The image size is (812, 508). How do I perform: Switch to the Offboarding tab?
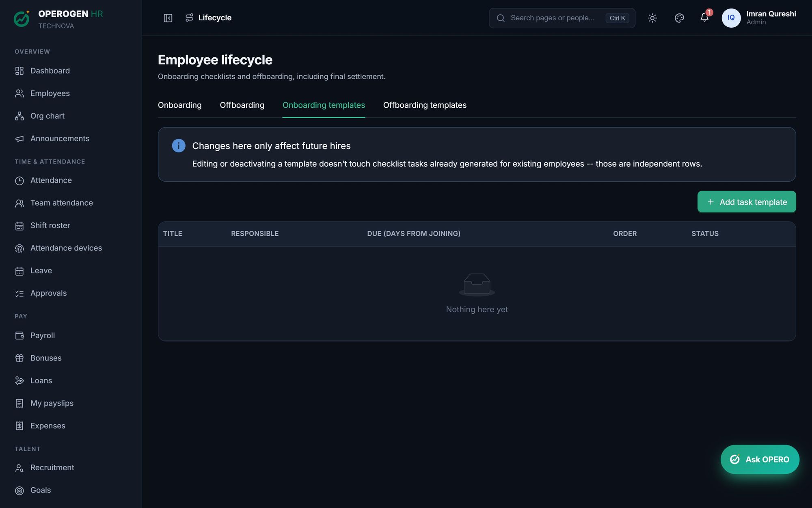242,105
